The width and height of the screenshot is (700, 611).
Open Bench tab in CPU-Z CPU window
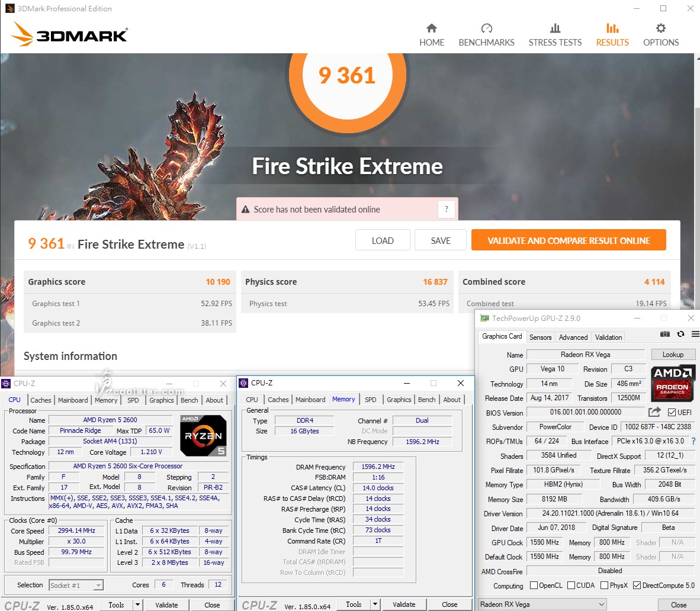[x=190, y=400]
